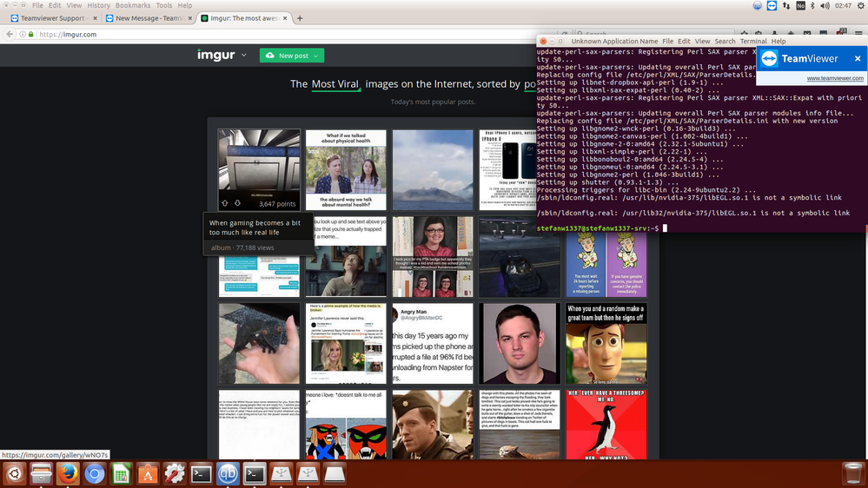
Task: Open Ubuntu Software Center dock icon
Action: 147,474
